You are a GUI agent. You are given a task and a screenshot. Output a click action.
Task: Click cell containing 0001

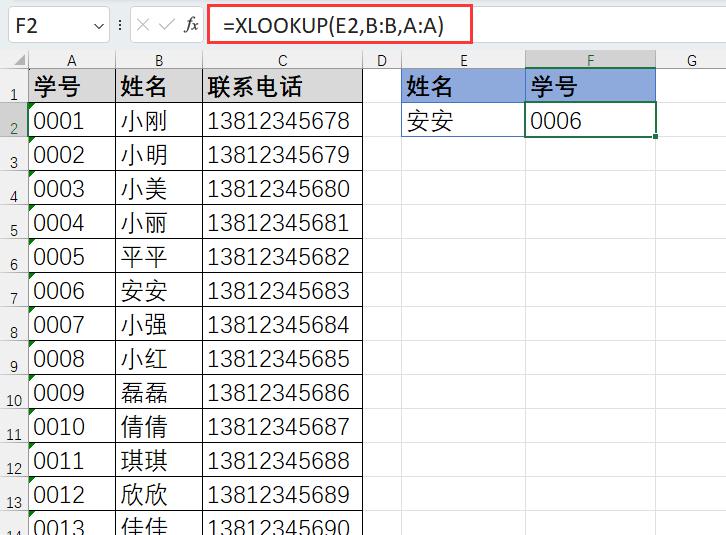coord(72,120)
